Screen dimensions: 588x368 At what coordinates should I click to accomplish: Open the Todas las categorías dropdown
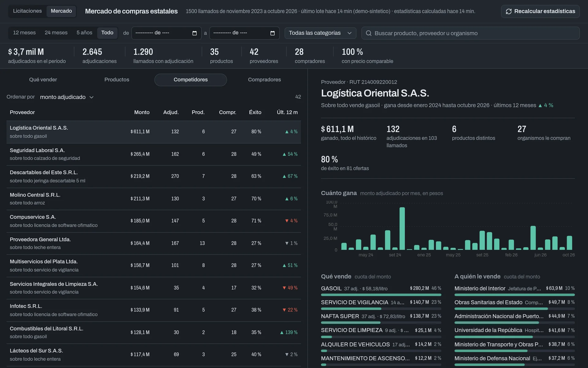320,33
